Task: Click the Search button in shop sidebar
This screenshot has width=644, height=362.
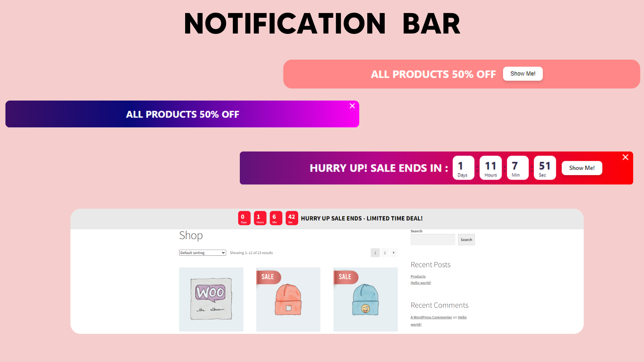Action: (x=467, y=240)
